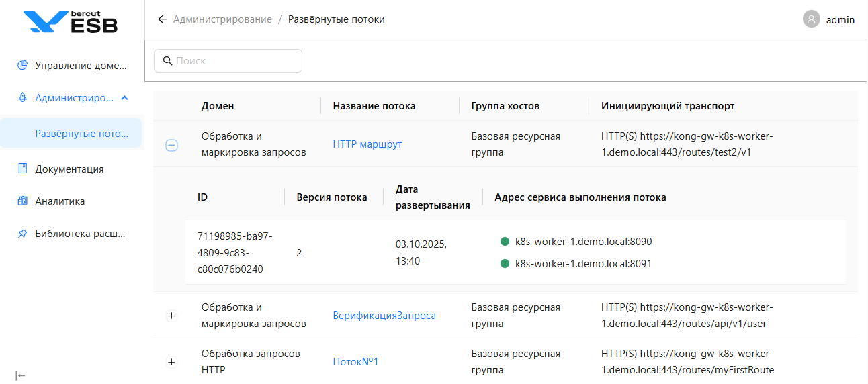
Task: Click the Documentation book icon
Action: pos(22,169)
